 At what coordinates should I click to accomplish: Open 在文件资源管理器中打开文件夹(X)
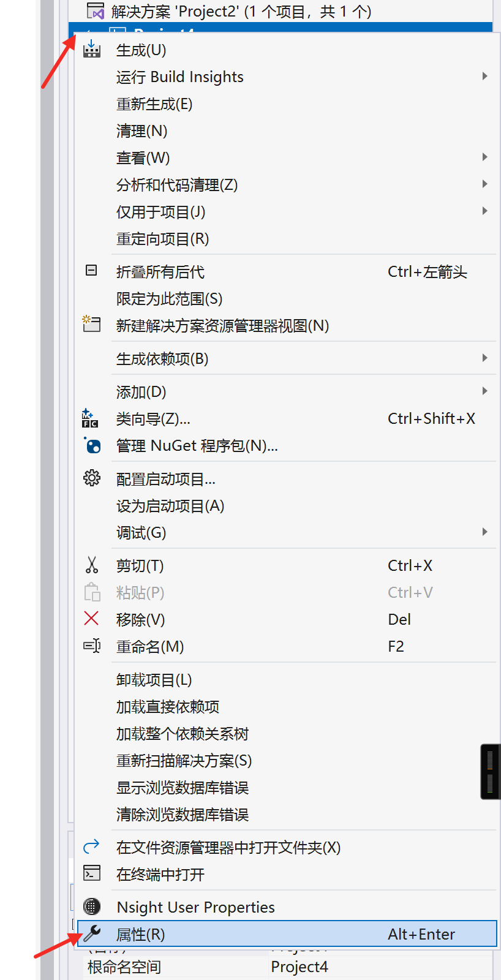tap(228, 848)
